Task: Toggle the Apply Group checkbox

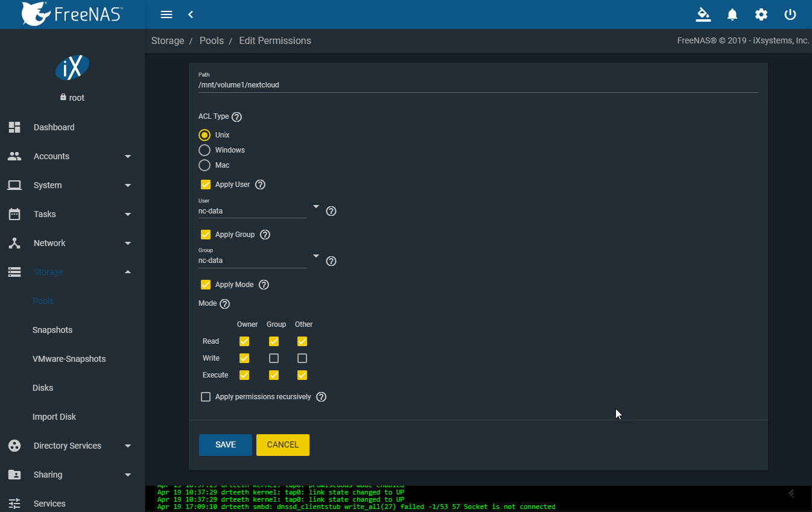Action: click(x=206, y=235)
